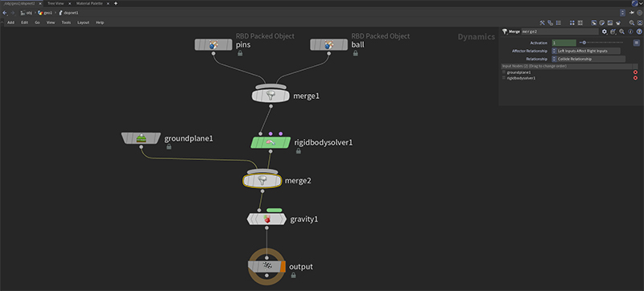The image size is (644, 291).
Task: Click the lock icon under ball node
Action: (x=355, y=53)
